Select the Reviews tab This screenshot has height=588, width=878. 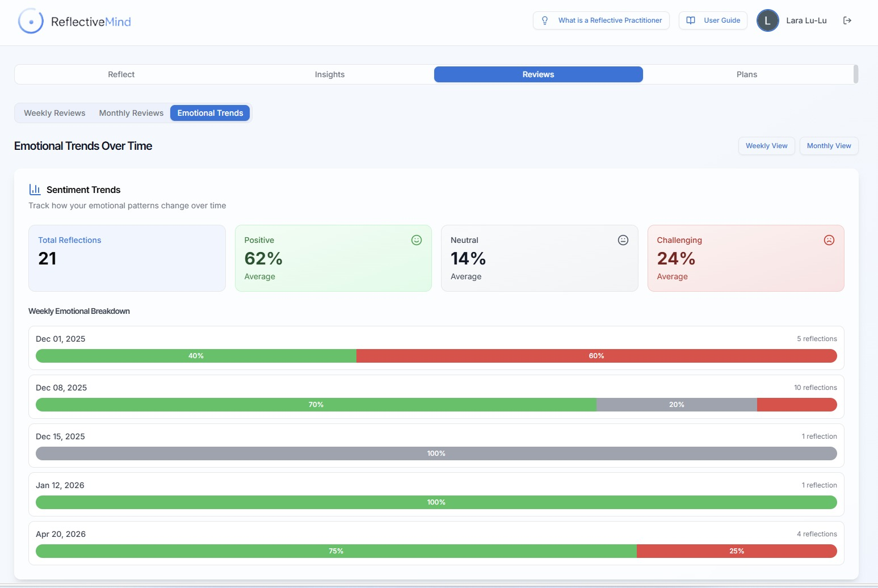(x=538, y=74)
